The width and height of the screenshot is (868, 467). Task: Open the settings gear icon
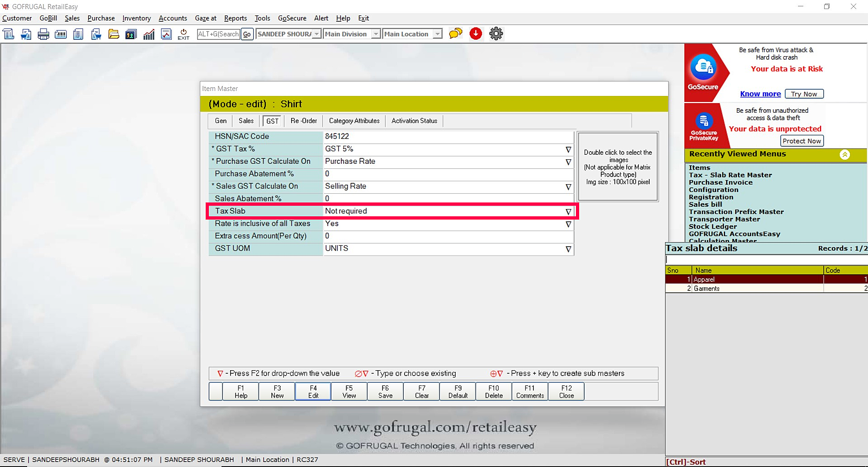pos(496,33)
